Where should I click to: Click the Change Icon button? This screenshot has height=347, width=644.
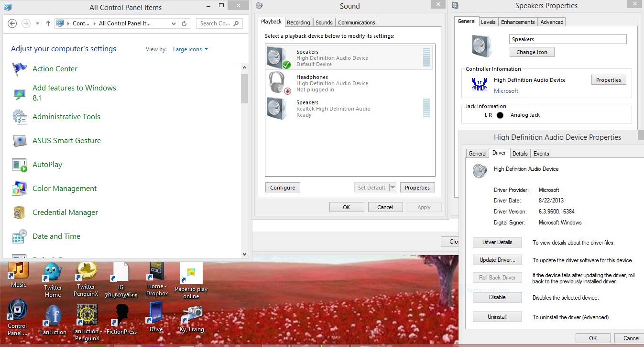click(x=532, y=52)
